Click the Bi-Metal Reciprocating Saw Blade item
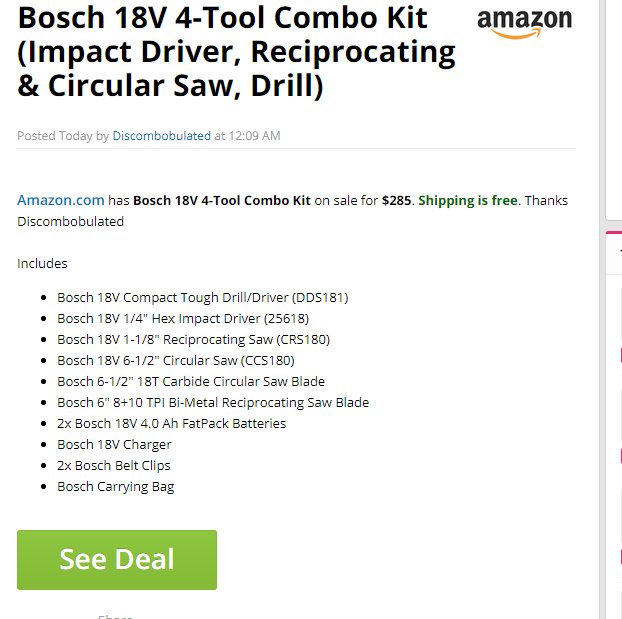 click(x=213, y=402)
